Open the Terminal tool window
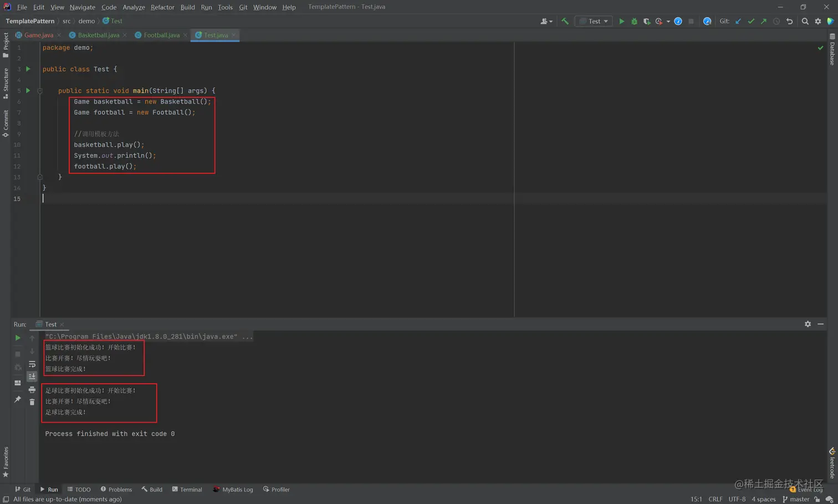The height and width of the screenshot is (504, 838). tap(187, 490)
